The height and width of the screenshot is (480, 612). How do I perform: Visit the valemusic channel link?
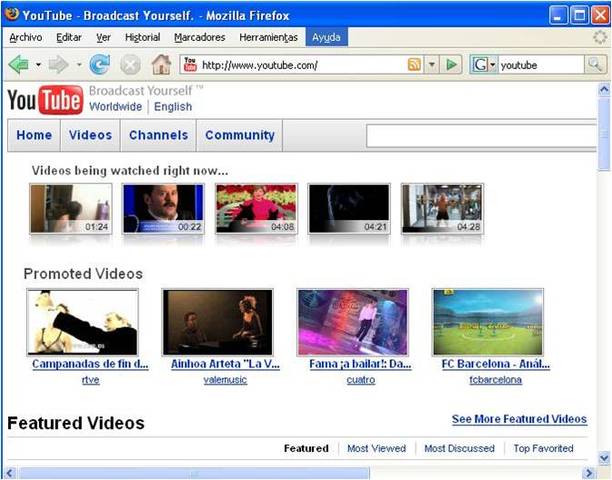pyautogui.click(x=225, y=380)
